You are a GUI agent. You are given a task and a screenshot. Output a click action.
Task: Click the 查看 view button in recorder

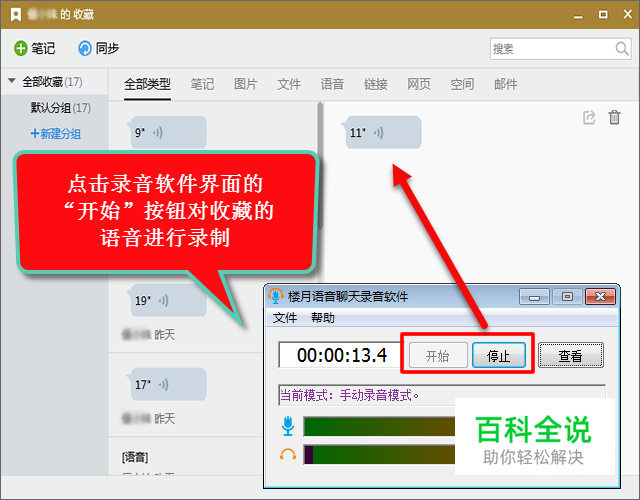click(x=571, y=355)
